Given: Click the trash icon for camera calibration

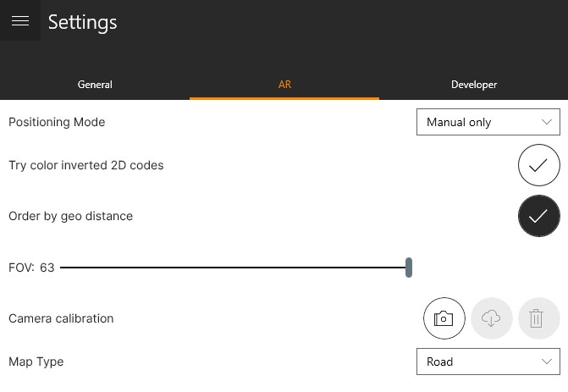Looking at the screenshot, I should [538, 318].
